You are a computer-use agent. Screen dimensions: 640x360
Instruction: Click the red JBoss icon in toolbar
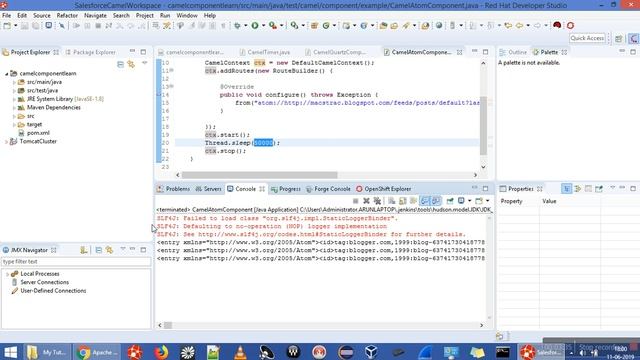pyautogui.click(x=557, y=26)
